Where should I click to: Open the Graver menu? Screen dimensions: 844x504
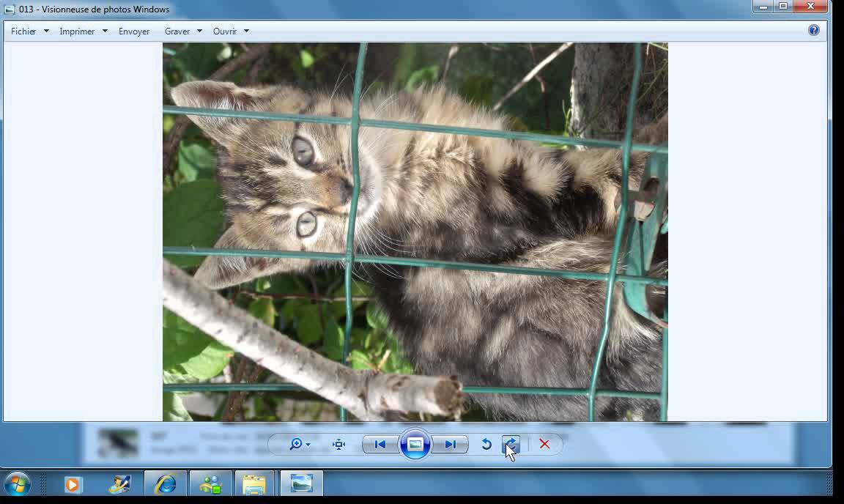click(177, 31)
